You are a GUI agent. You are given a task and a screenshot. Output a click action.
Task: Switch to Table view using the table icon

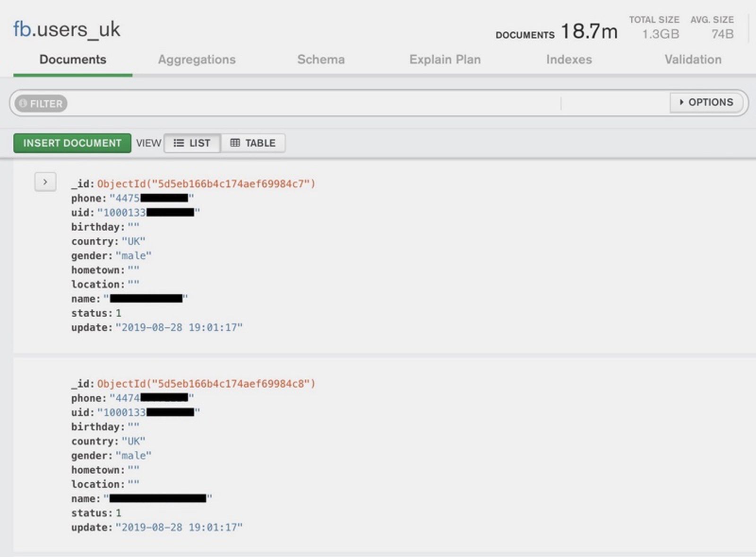(253, 143)
